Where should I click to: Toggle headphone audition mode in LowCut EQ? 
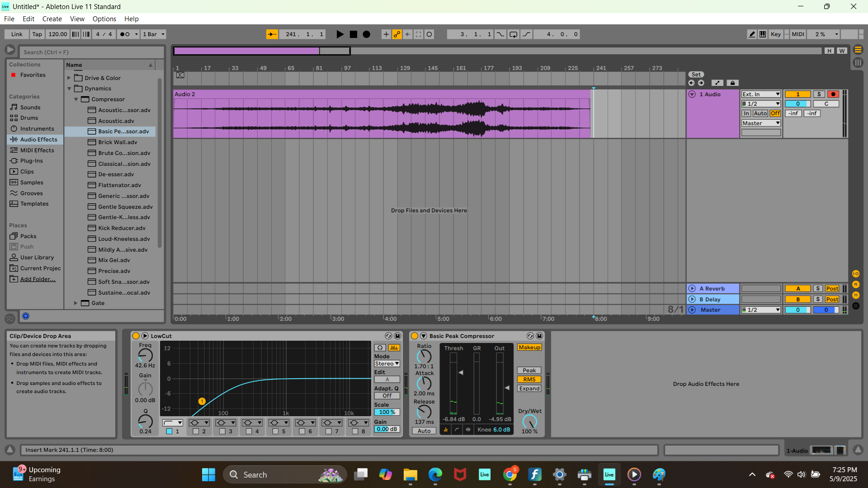tap(380, 347)
